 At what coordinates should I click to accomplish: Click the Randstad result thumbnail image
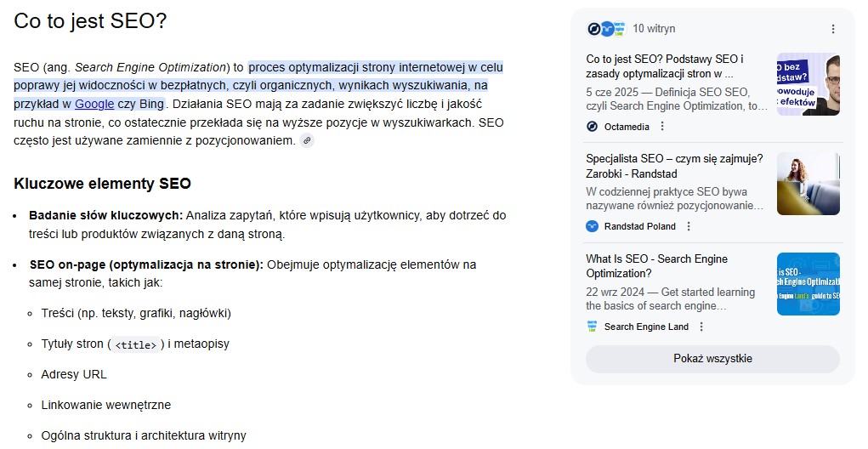pos(808,184)
